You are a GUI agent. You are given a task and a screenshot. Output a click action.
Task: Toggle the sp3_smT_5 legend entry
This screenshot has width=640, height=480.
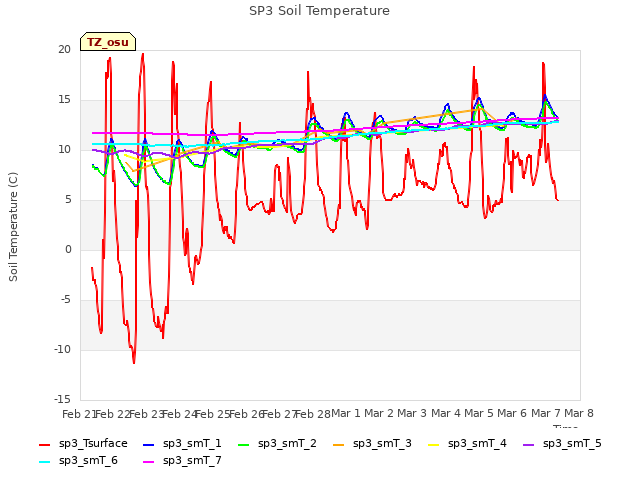pyautogui.click(x=562, y=444)
